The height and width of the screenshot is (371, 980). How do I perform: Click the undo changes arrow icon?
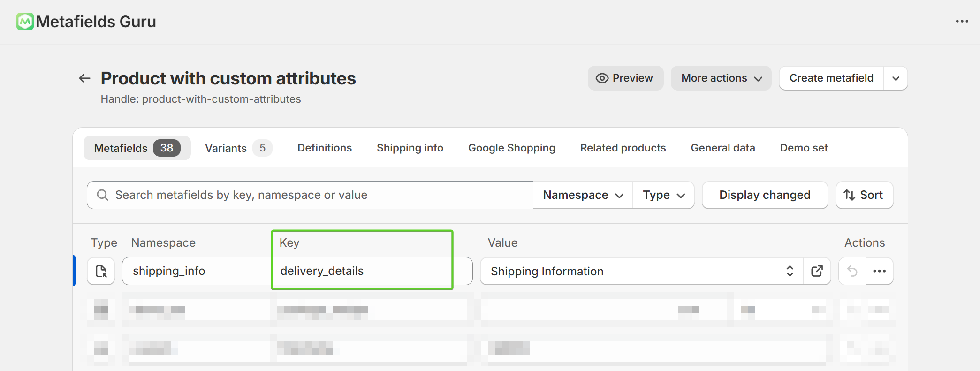click(x=852, y=271)
